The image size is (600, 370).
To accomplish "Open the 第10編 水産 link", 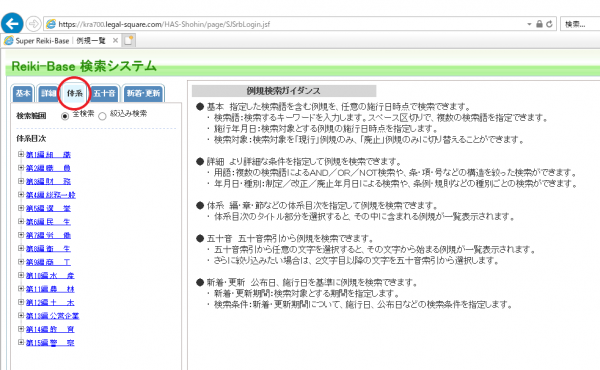I will tap(50, 275).
